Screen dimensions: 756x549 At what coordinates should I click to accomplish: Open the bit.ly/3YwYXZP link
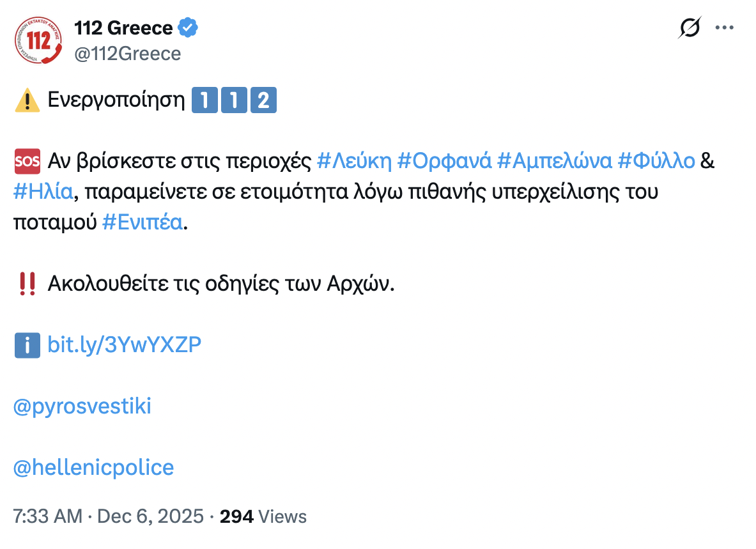[x=125, y=345]
